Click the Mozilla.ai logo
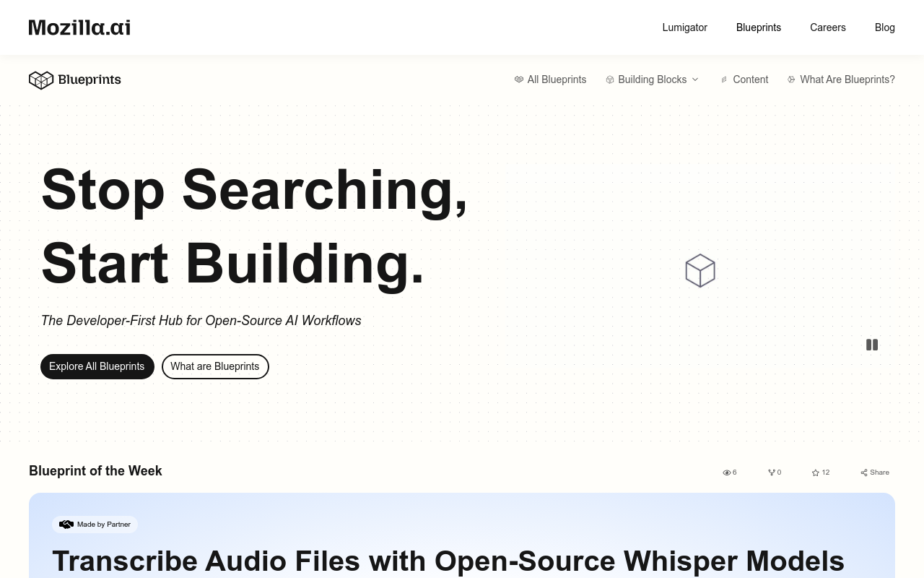The width and height of the screenshot is (924, 578). point(79,27)
